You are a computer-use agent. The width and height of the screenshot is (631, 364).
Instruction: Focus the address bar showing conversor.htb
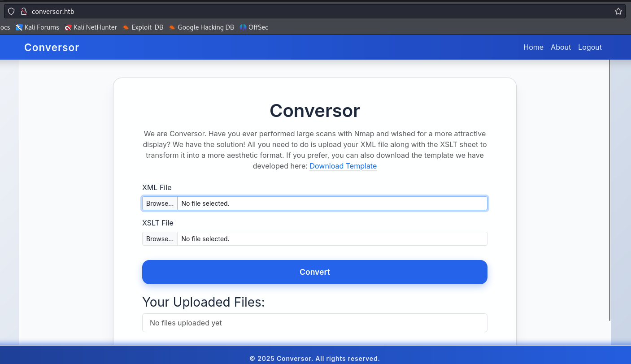coord(314,12)
